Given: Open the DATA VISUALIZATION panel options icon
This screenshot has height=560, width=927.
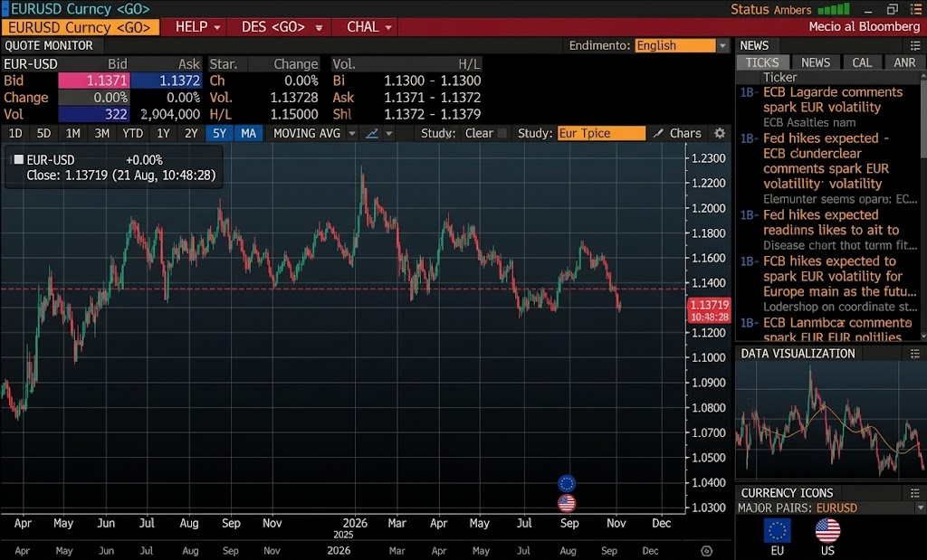Looking at the screenshot, I should 914,353.
